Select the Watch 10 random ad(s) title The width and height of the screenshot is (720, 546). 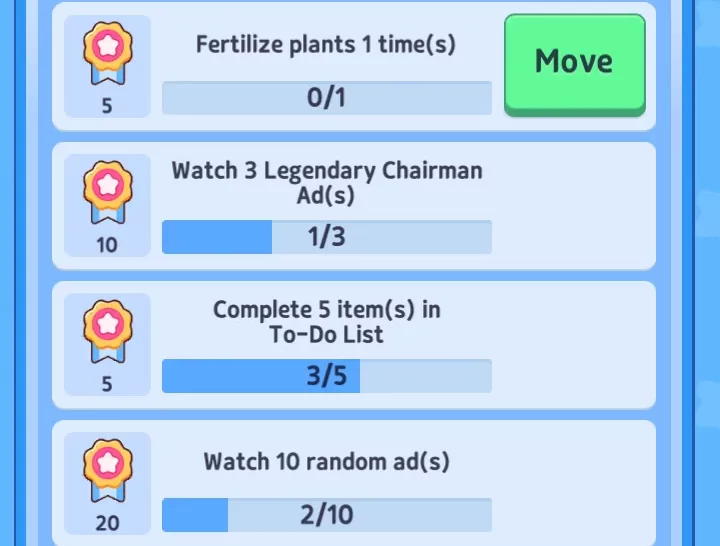click(327, 461)
